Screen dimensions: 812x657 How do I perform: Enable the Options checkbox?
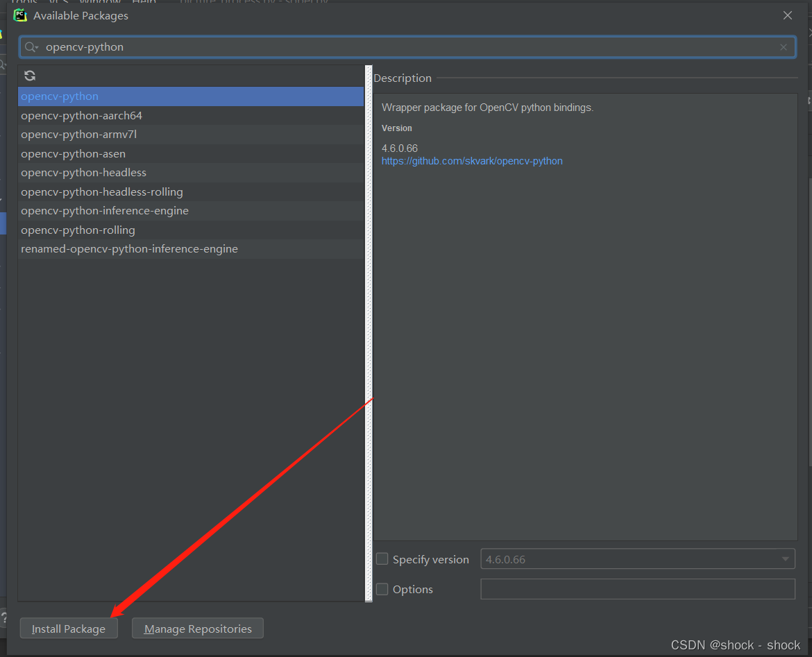coord(382,588)
